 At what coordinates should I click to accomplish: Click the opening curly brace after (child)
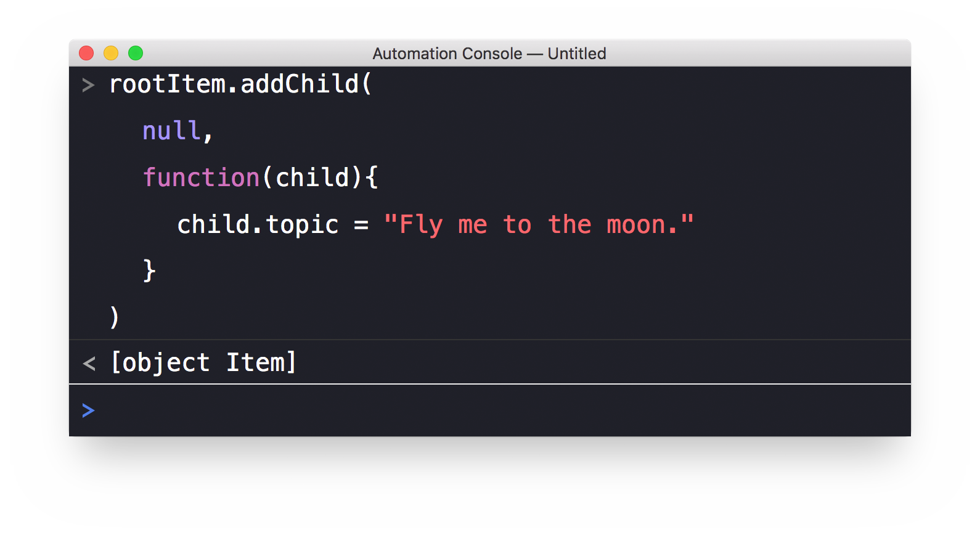coord(371,178)
